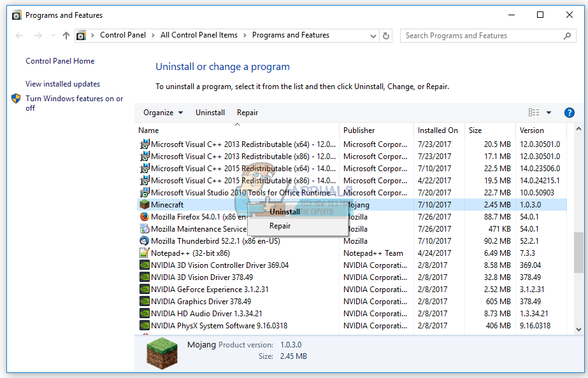
Task: Choose Uninstall from the context menu
Action: pos(284,211)
